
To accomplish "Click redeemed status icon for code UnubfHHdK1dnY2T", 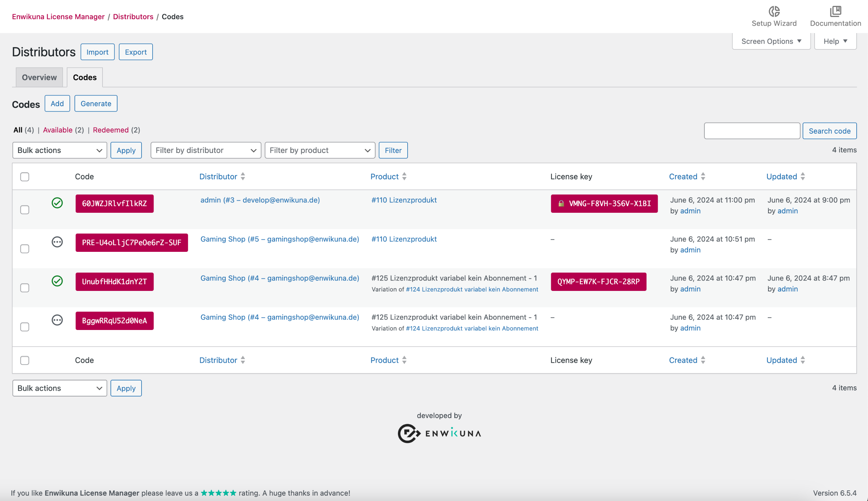I will tap(57, 281).
